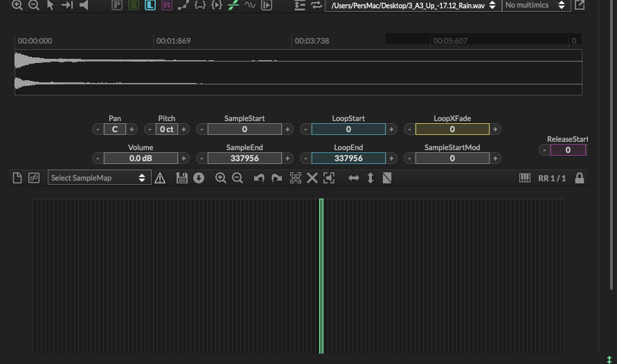This screenshot has height=364, width=617.
Task: Toggle the loop arrows icon
Action: pos(316,5)
